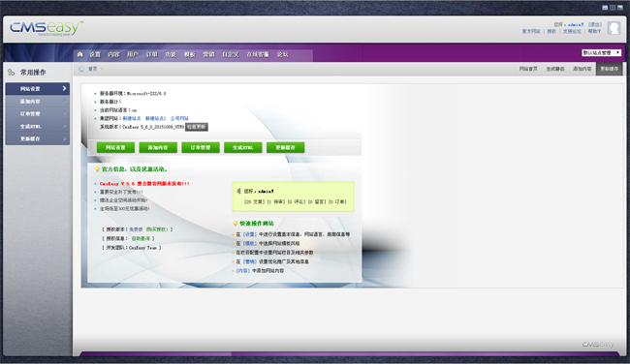Screen dimensions: 630x364
Task: Open the 营销 menu in the navigation bar
Action: (208, 54)
